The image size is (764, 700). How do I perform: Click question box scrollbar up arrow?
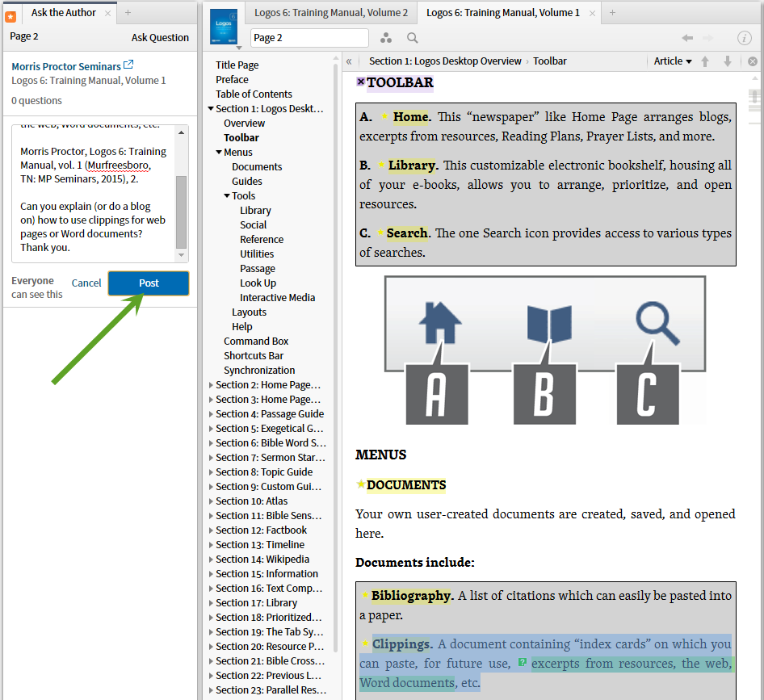[x=181, y=132]
